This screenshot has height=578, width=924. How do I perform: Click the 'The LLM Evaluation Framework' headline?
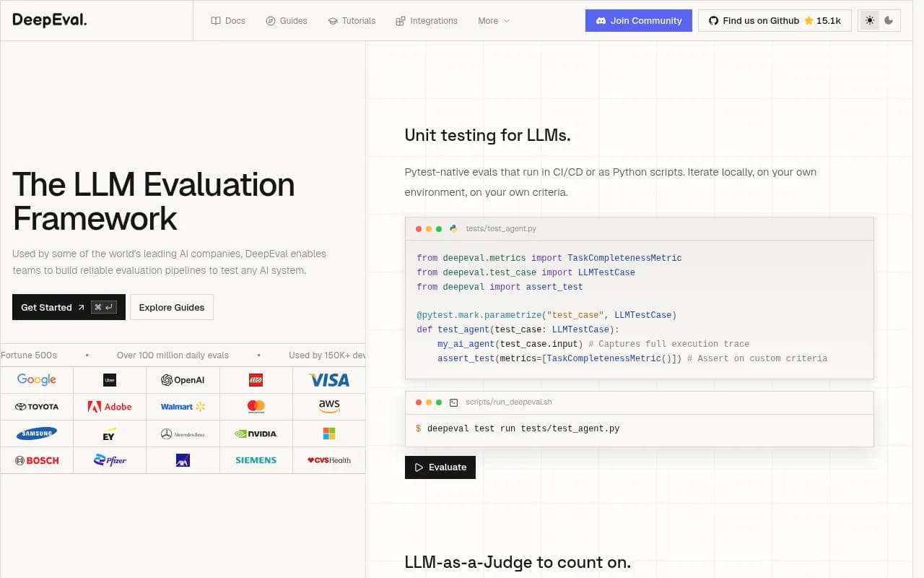click(154, 202)
